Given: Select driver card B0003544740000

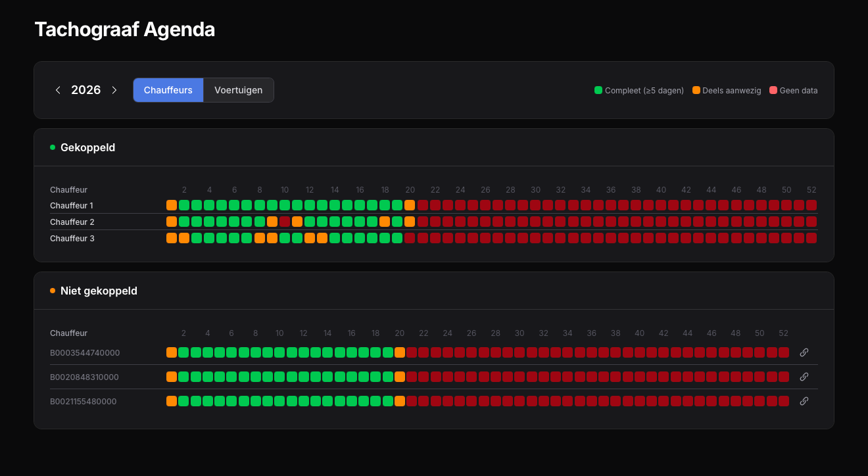Looking at the screenshot, I should (85, 353).
